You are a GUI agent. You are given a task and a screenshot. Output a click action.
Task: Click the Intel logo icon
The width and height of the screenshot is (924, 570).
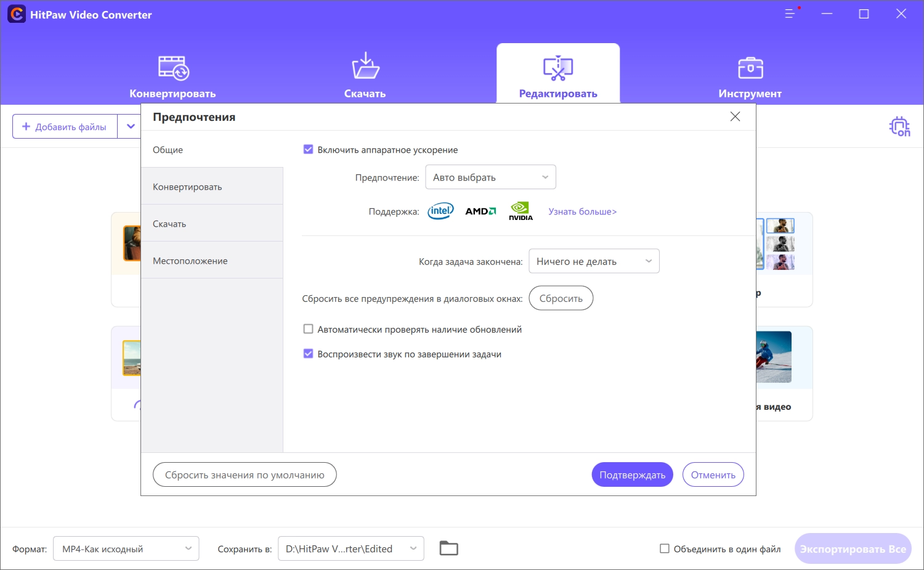tap(440, 211)
